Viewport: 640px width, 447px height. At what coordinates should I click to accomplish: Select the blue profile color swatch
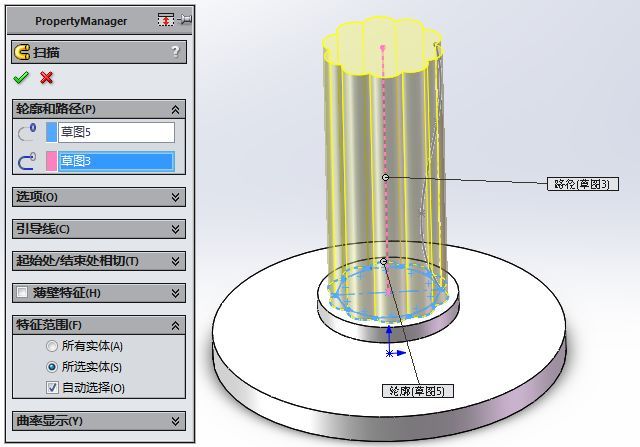click(51, 132)
